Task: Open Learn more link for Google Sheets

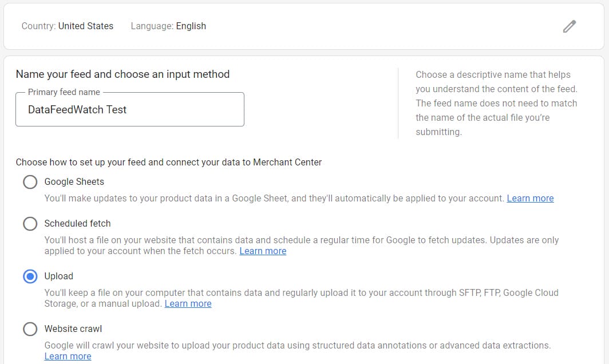Action: (530, 198)
